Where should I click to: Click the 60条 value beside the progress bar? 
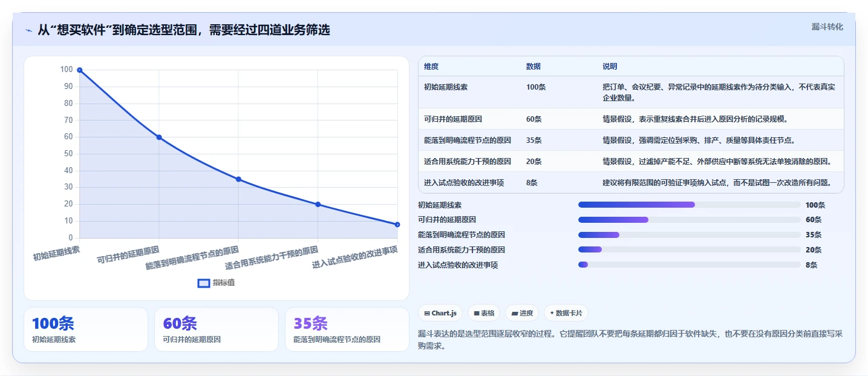pyautogui.click(x=814, y=220)
